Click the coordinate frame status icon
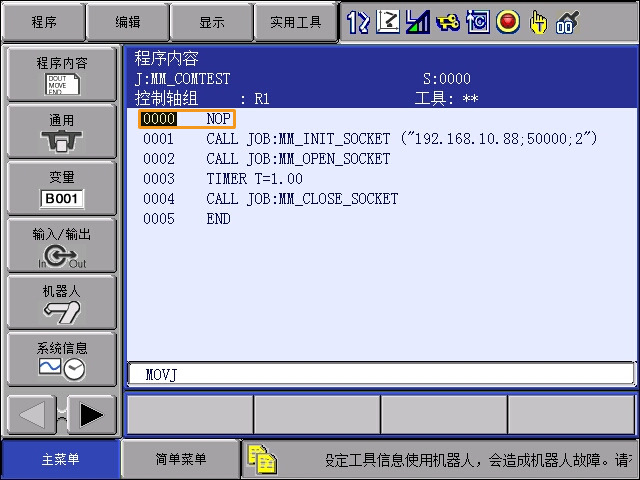 (x=388, y=22)
